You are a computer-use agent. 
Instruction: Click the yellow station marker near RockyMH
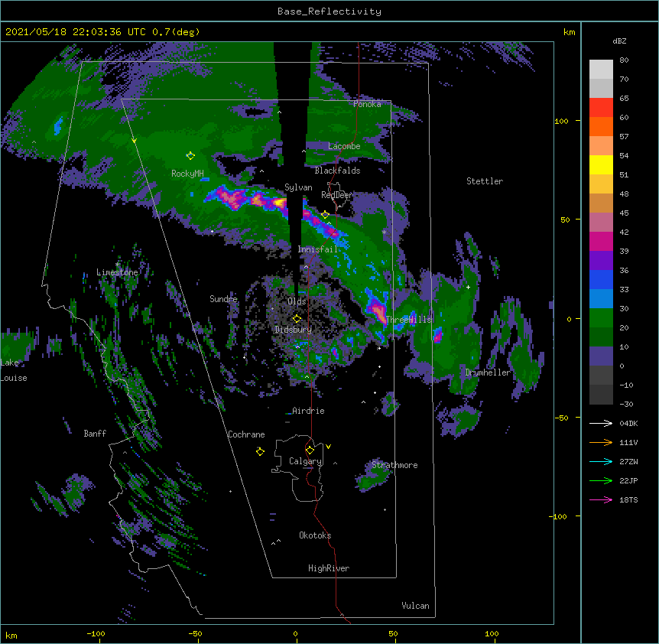190,156
